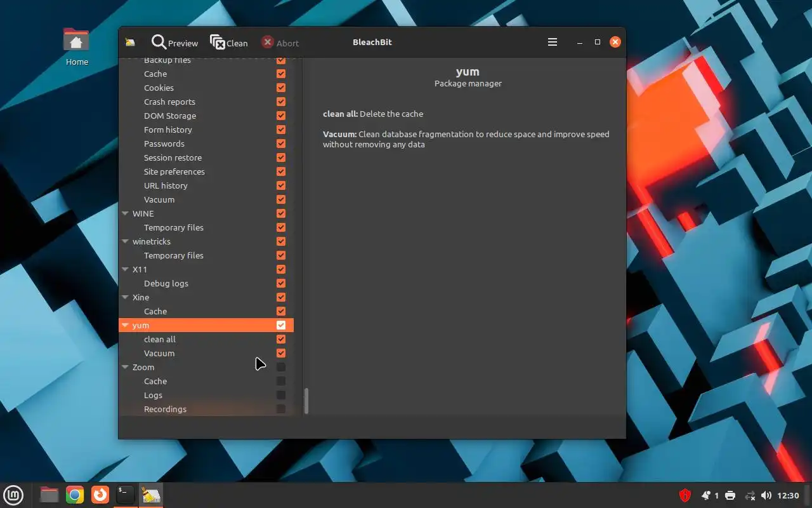Open the Home folder on the desktop

(x=77, y=47)
